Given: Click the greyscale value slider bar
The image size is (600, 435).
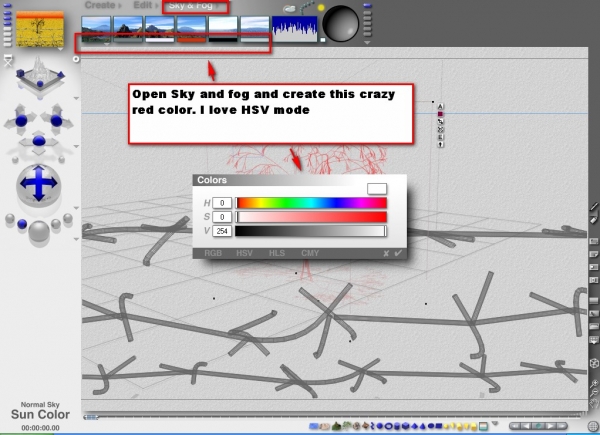Looking at the screenshot, I should [x=311, y=231].
